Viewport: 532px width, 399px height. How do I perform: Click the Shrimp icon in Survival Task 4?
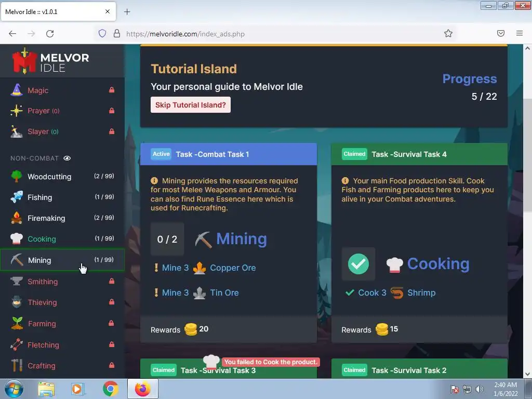396,293
